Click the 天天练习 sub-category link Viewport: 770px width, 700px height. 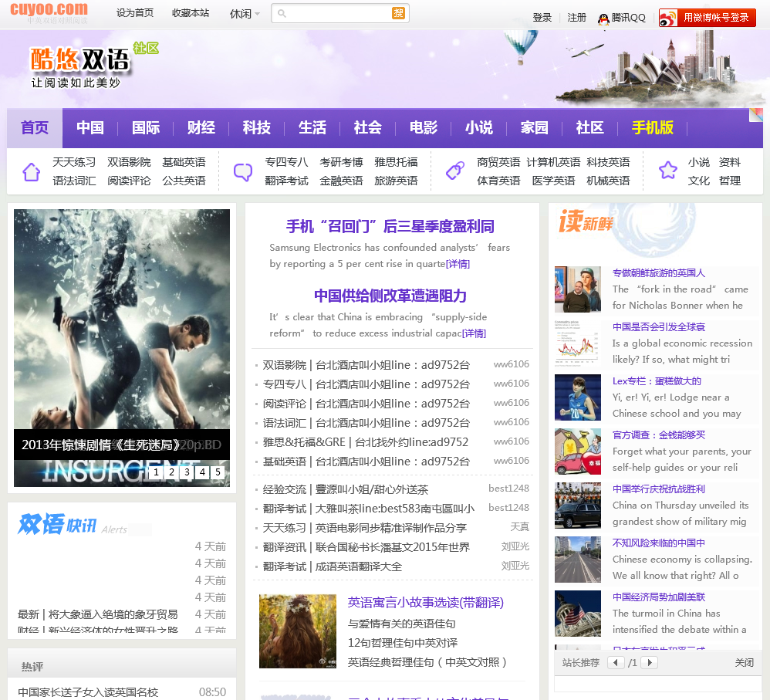coord(74,162)
